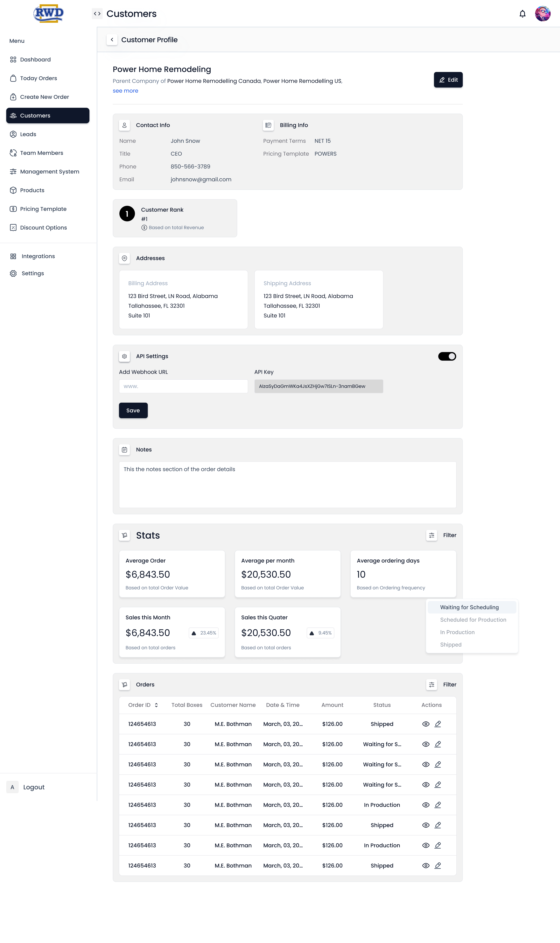Open the Orders filter icon
Image resolution: width=560 pixels, height=943 pixels.
[431, 684]
